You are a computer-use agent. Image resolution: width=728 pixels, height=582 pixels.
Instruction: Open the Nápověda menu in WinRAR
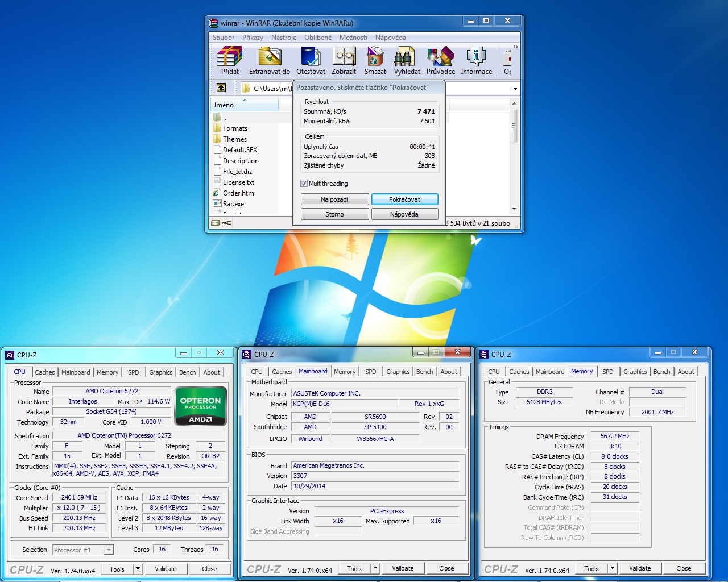[391, 38]
